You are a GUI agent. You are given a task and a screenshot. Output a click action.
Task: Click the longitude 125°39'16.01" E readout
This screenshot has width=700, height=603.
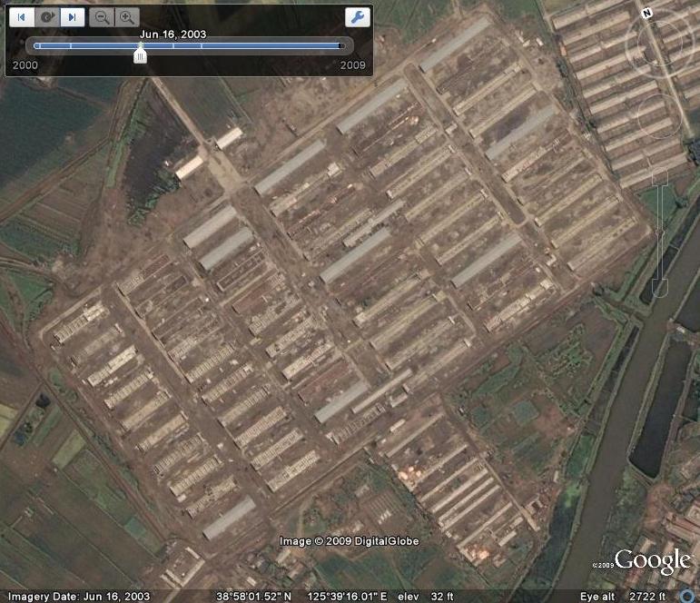(347, 597)
